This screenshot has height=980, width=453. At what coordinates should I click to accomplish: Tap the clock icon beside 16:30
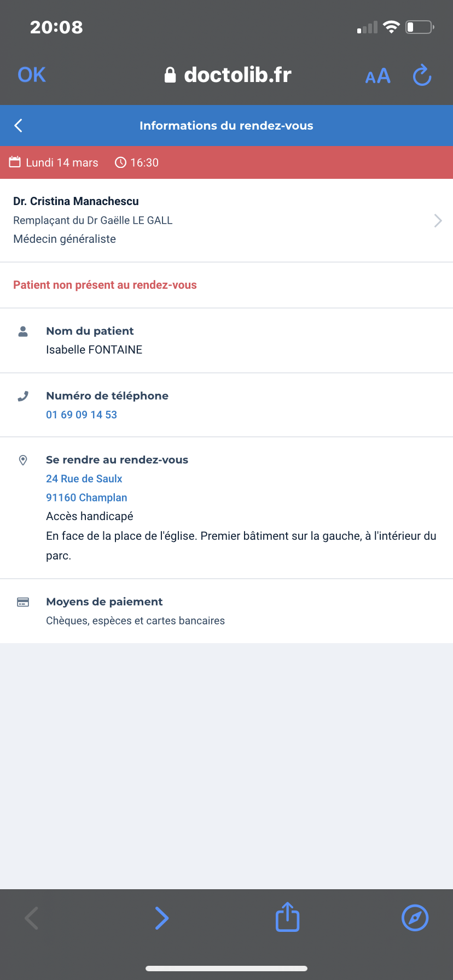(x=120, y=162)
